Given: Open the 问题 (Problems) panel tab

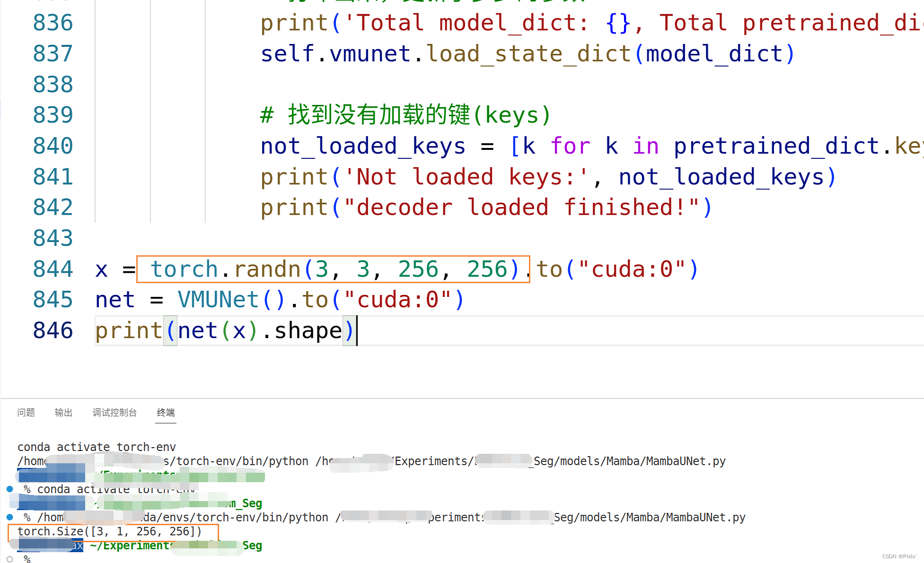Looking at the screenshot, I should [x=26, y=413].
